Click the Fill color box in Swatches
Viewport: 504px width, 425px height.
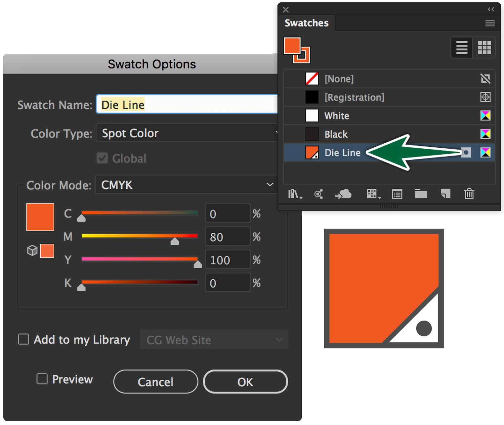click(x=292, y=46)
